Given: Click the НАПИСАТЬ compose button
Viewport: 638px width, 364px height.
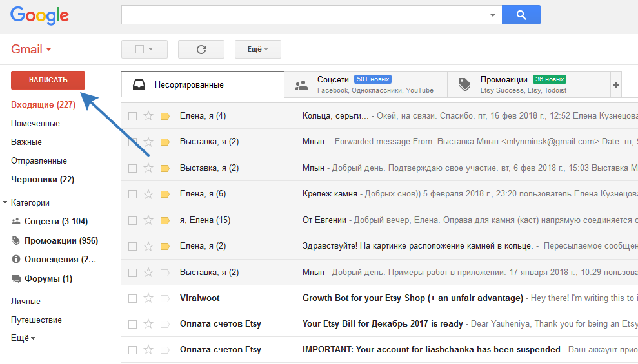Looking at the screenshot, I should pos(48,80).
